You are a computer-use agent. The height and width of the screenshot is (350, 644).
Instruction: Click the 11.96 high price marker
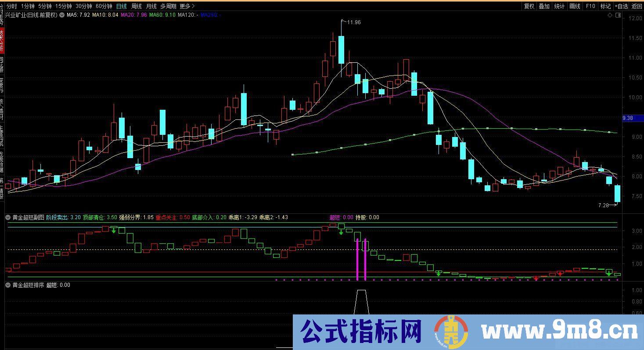point(354,22)
